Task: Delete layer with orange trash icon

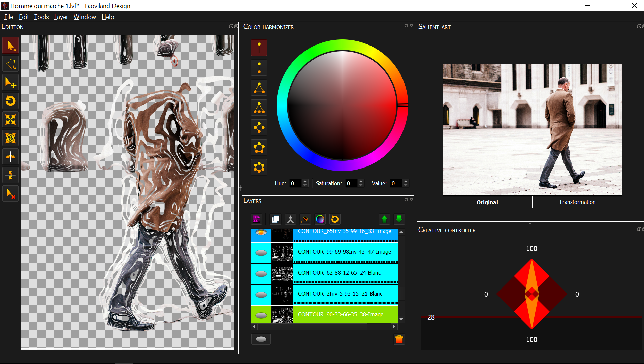Action: point(399,339)
